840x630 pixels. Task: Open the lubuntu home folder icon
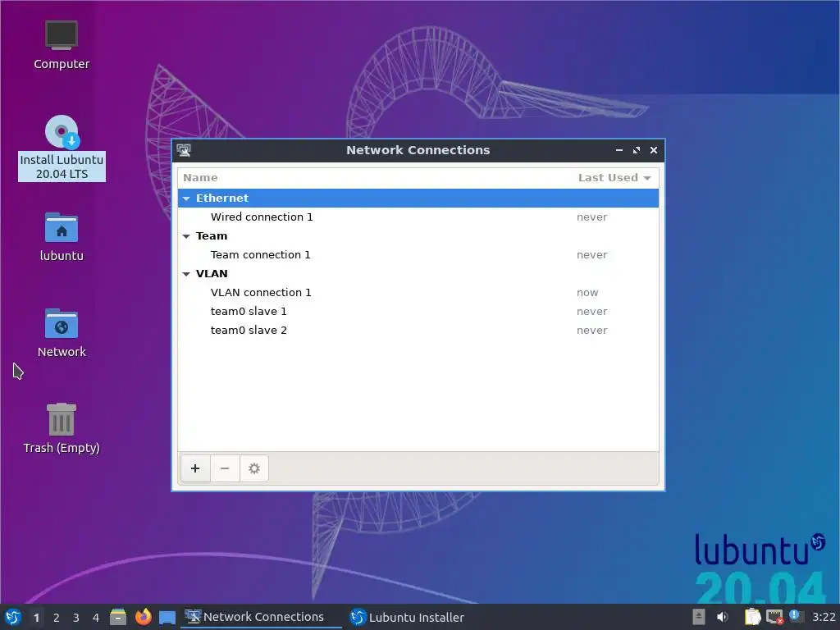62,236
